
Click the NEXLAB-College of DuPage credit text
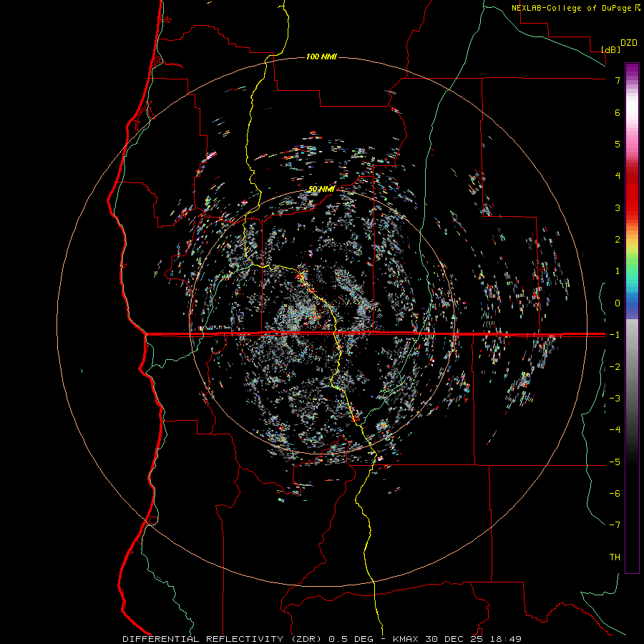575,8
